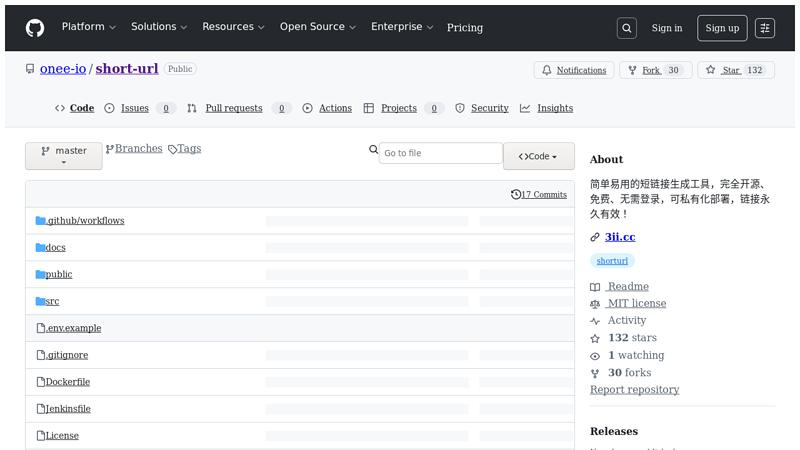Image resolution: width=800 pixels, height=450 pixels.
Task: Open the short-url repository link
Action: 127,68
